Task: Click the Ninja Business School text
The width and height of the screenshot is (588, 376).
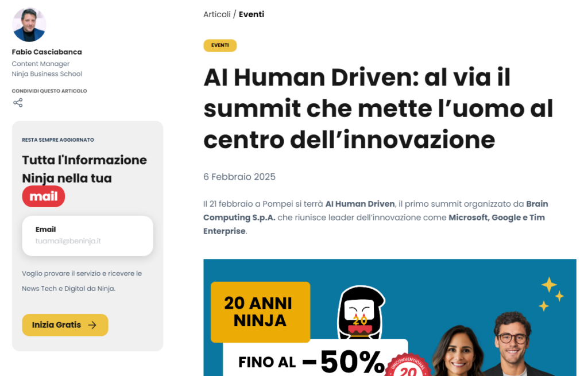Action: (47, 74)
